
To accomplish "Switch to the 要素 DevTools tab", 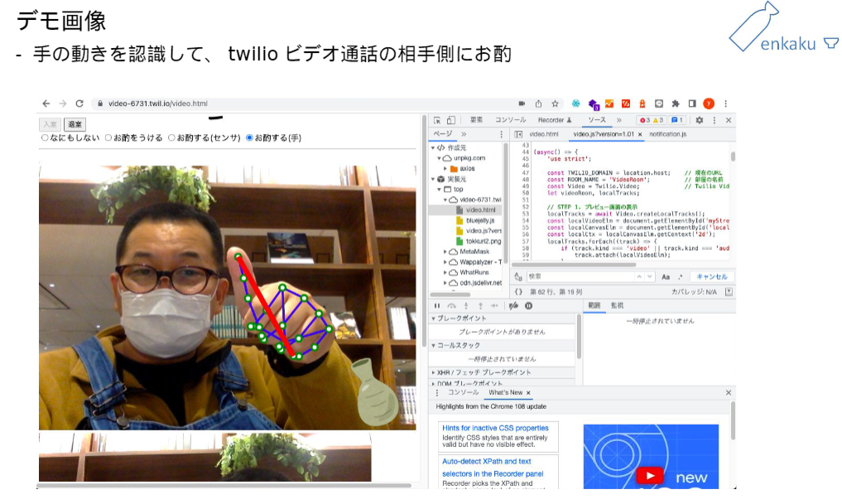I will (476, 120).
